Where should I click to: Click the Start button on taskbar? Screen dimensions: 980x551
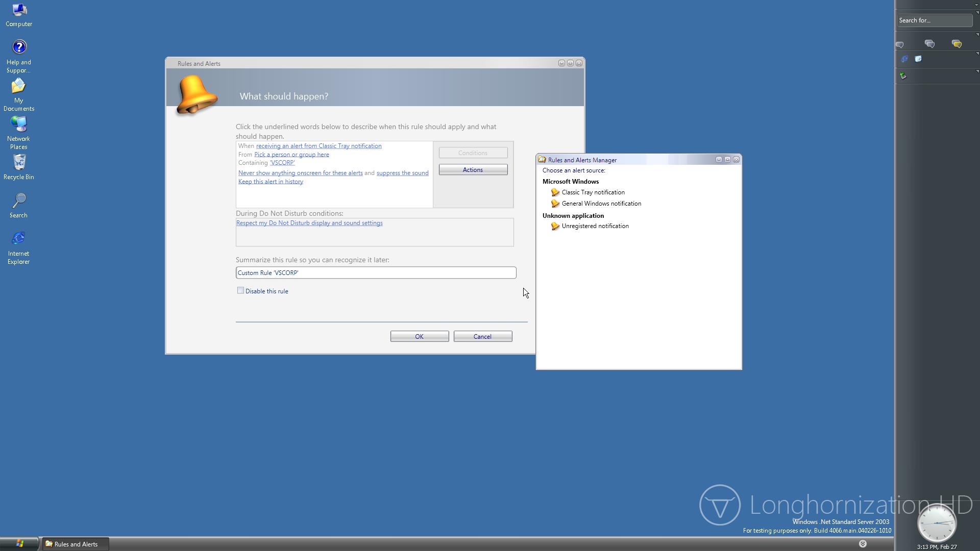tap(19, 544)
